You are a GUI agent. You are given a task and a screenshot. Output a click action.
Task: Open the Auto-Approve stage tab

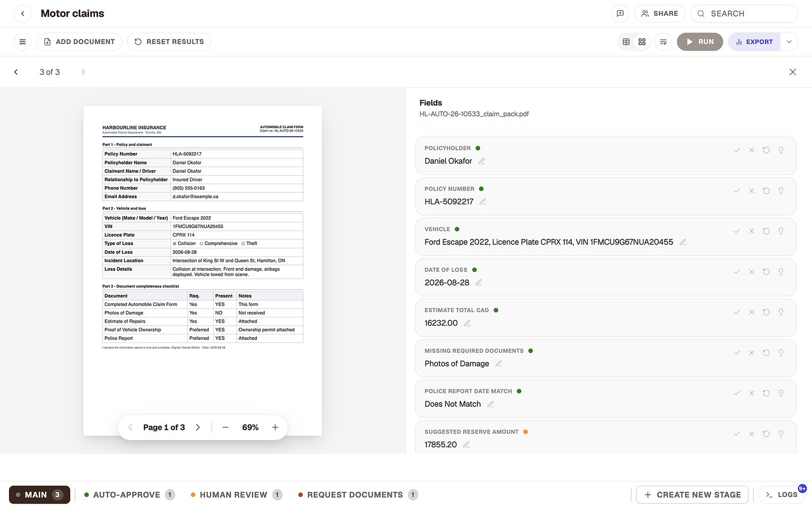[x=129, y=494]
